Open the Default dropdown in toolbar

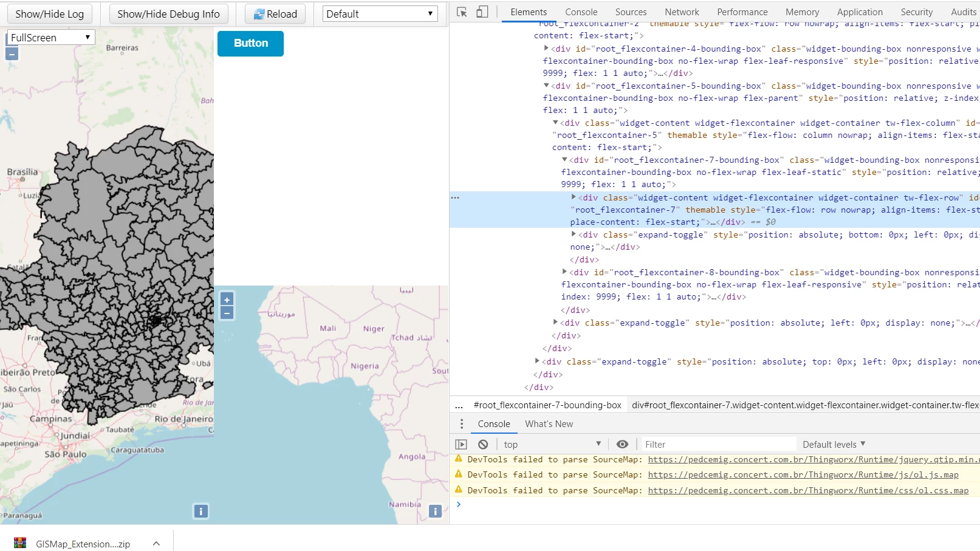pyautogui.click(x=380, y=14)
